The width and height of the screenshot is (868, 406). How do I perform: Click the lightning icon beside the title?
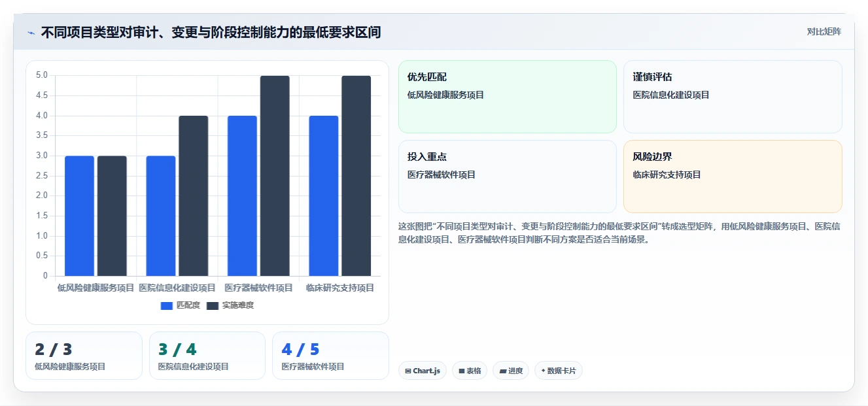point(31,33)
